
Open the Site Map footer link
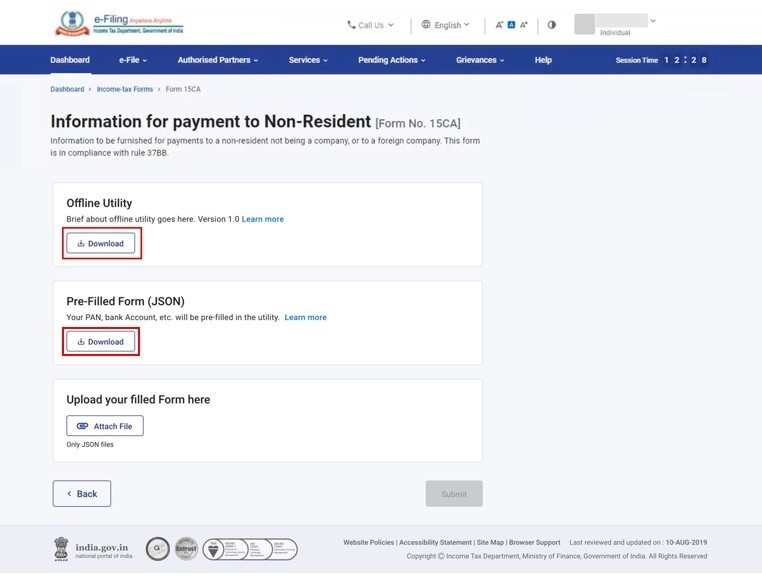point(490,542)
